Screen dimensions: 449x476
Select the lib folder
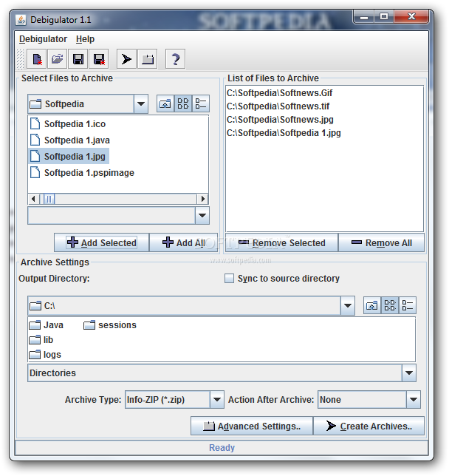click(x=41, y=340)
